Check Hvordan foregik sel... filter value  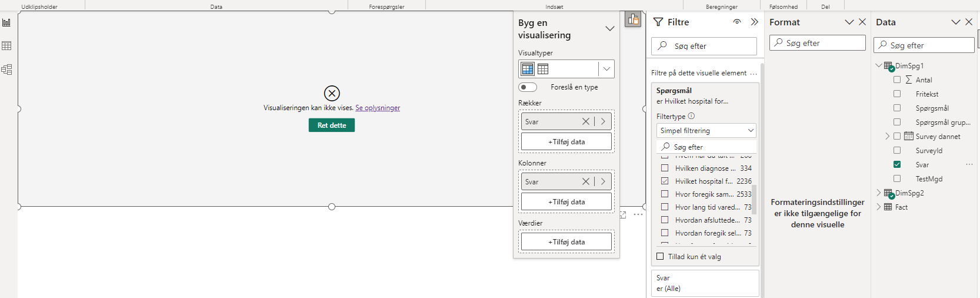665,233
